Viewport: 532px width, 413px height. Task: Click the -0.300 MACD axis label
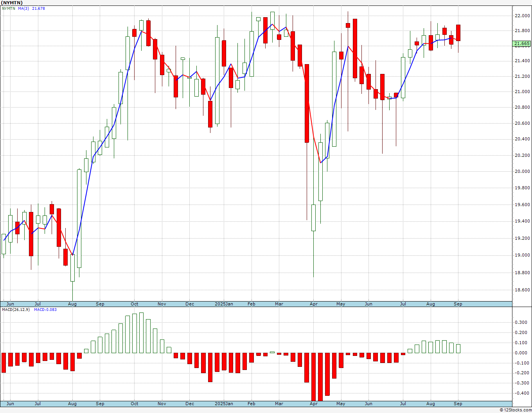click(x=522, y=383)
